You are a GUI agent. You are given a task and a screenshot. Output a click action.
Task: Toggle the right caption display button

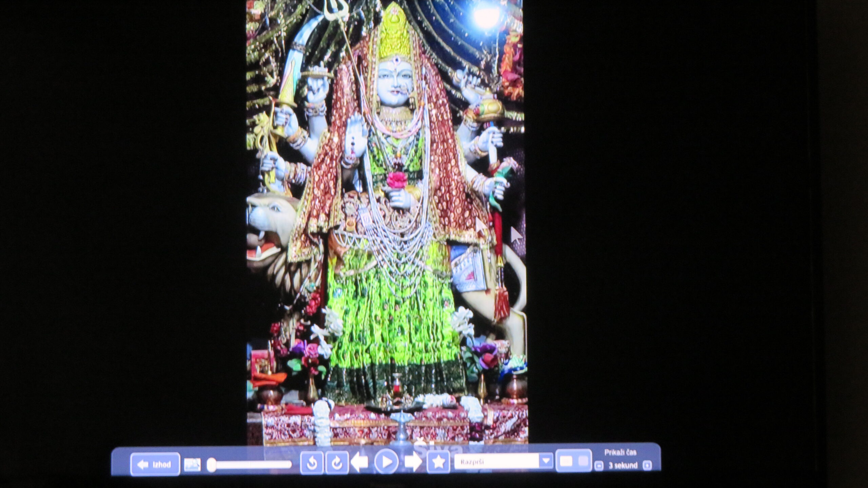point(583,461)
